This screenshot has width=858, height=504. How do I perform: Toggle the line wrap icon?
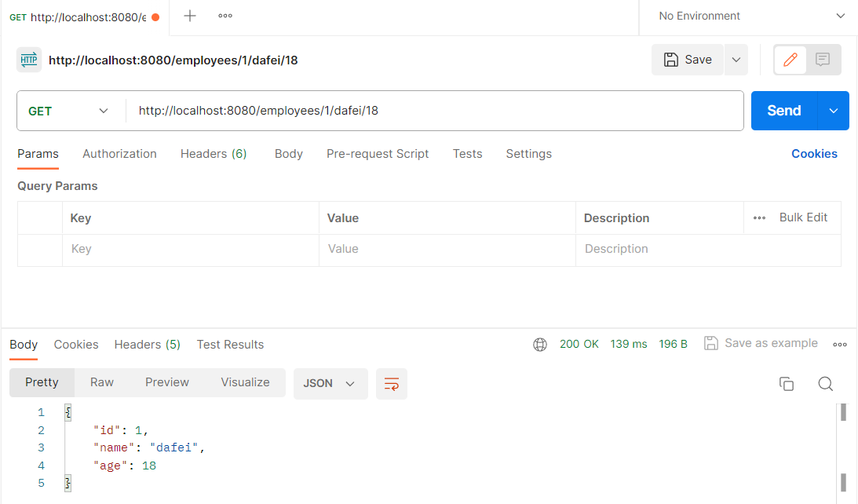coord(391,384)
